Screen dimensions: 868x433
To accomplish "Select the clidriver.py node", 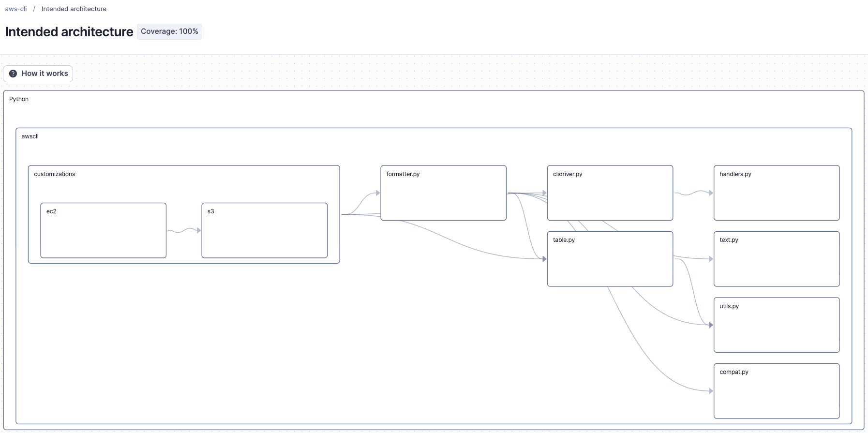I will pyautogui.click(x=610, y=193).
